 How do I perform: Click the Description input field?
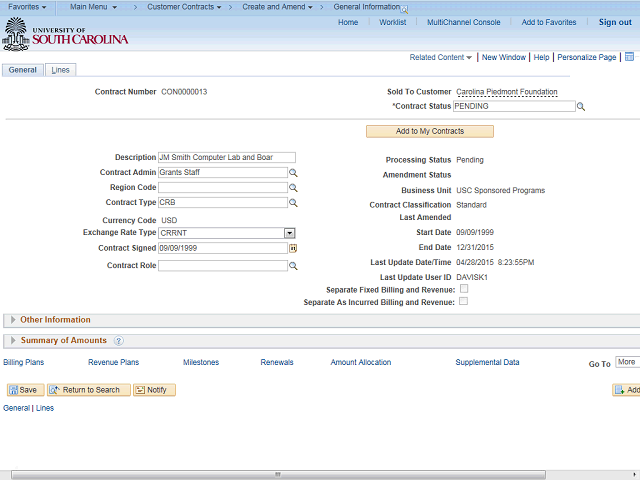(x=227, y=158)
